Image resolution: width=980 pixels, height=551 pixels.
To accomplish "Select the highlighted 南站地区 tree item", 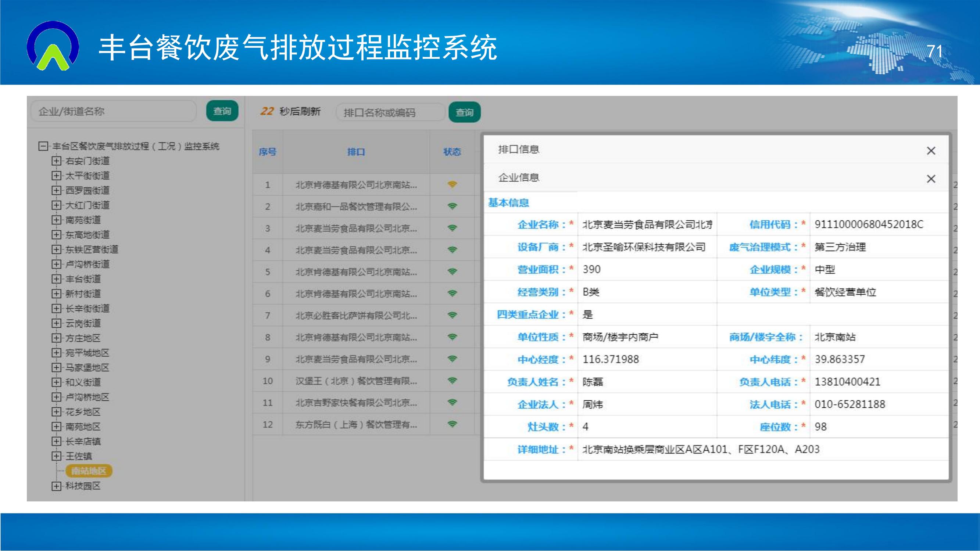I will tap(89, 471).
